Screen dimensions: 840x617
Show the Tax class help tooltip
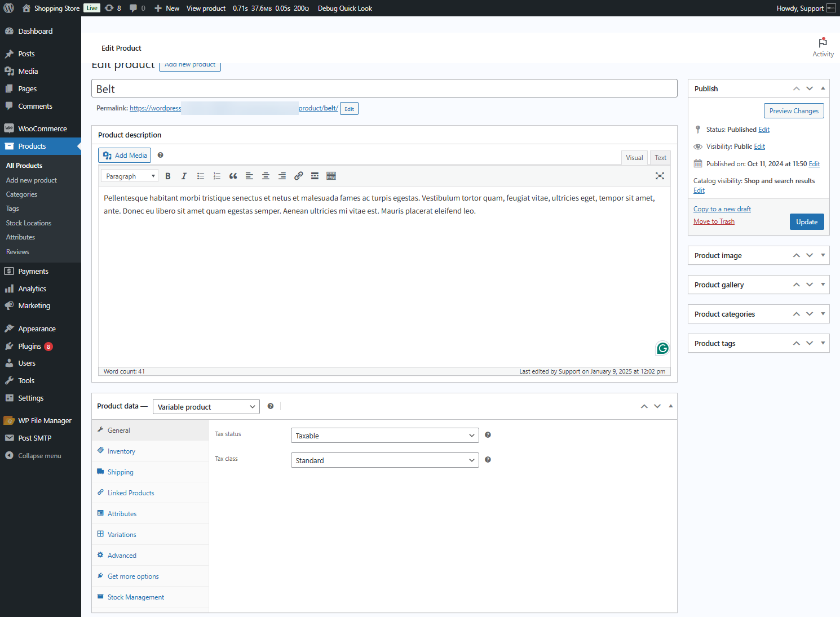pos(488,459)
